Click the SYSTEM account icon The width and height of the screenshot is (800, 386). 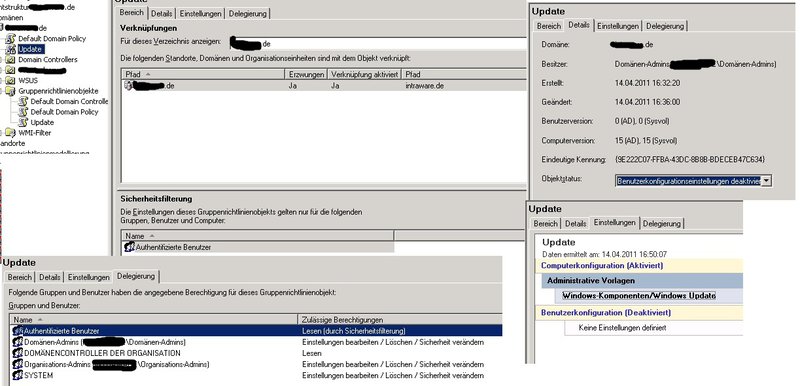[x=18, y=375]
